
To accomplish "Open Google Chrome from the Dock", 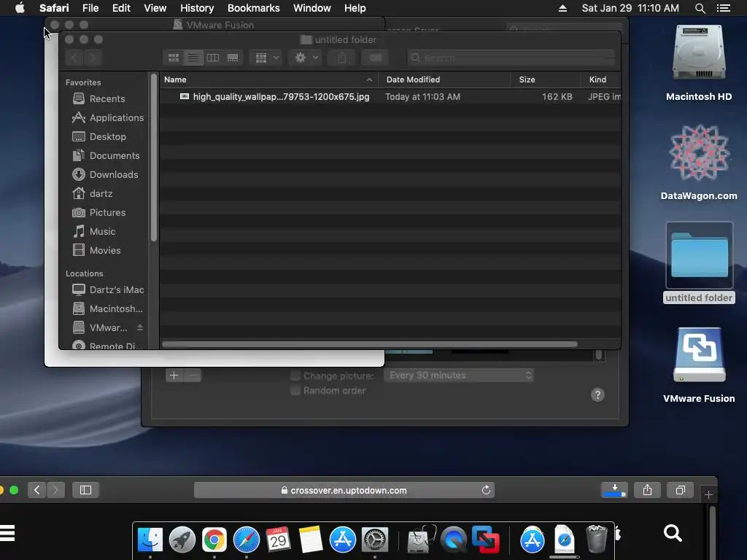I will coord(214,540).
